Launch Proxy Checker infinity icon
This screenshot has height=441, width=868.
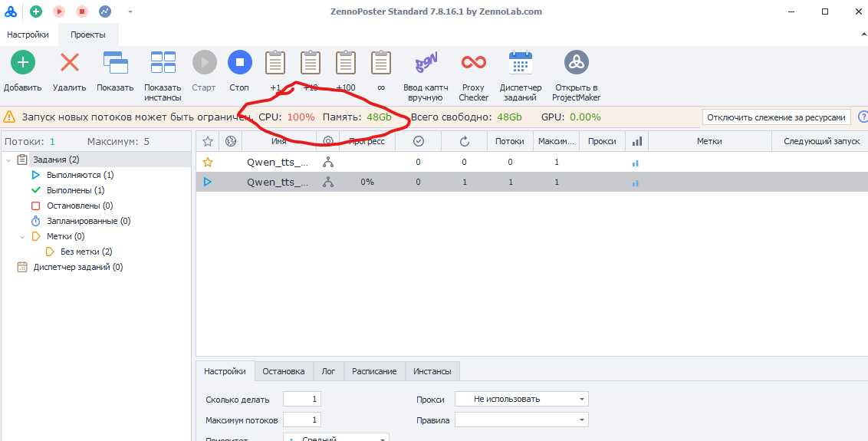(474, 63)
